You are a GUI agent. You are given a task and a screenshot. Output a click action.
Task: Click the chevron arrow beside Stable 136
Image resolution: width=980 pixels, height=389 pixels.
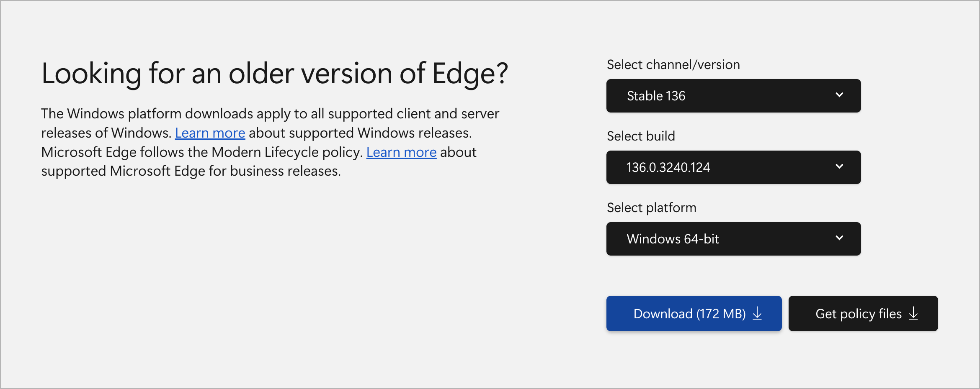click(839, 95)
